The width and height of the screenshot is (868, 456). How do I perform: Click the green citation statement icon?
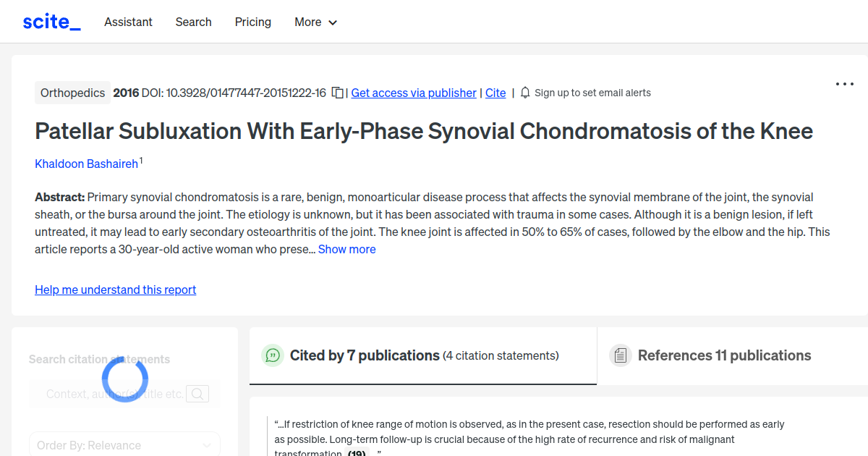(272, 355)
